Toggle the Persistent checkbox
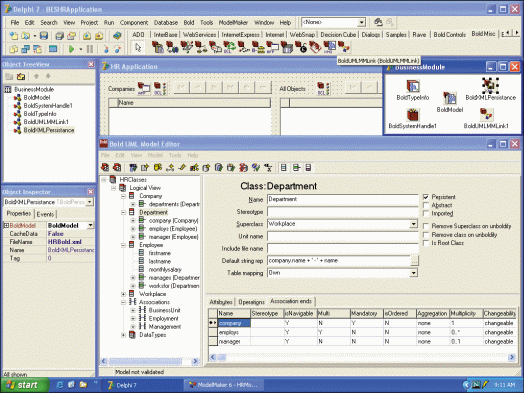 tap(426, 197)
